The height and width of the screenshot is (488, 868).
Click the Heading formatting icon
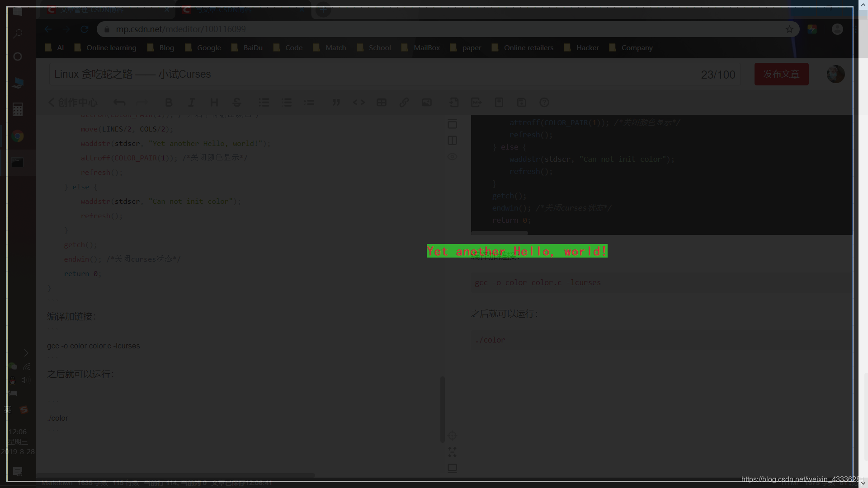pos(214,103)
